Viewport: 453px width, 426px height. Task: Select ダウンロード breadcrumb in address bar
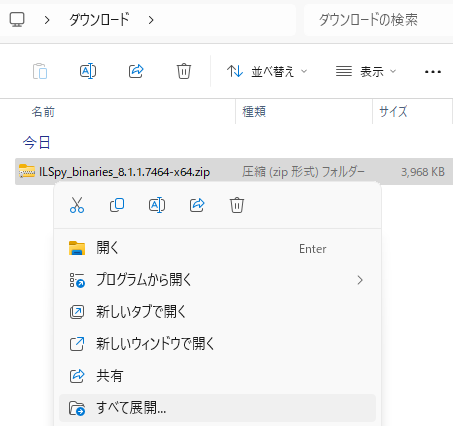click(x=99, y=20)
